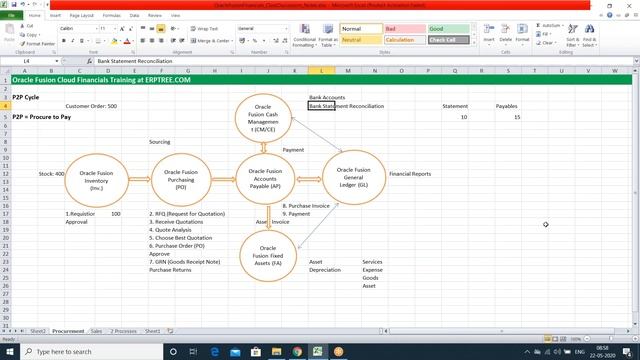640x360 pixels.
Task: Apply the Calculation cell style
Action: click(405, 40)
